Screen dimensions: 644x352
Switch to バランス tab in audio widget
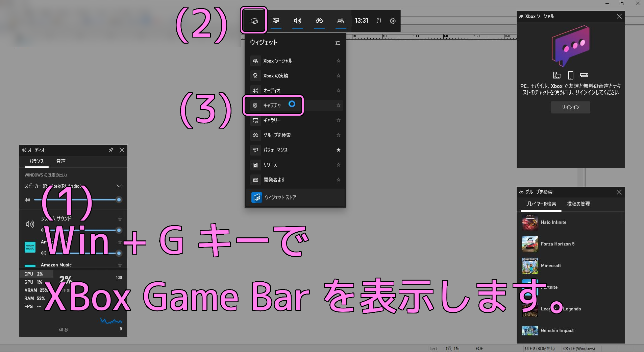tap(36, 161)
